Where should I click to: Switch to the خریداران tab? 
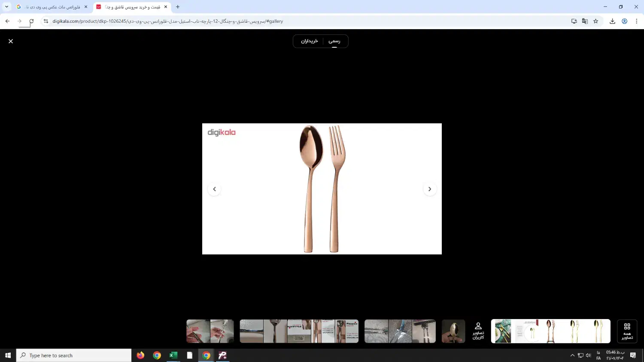tap(309, 41)
